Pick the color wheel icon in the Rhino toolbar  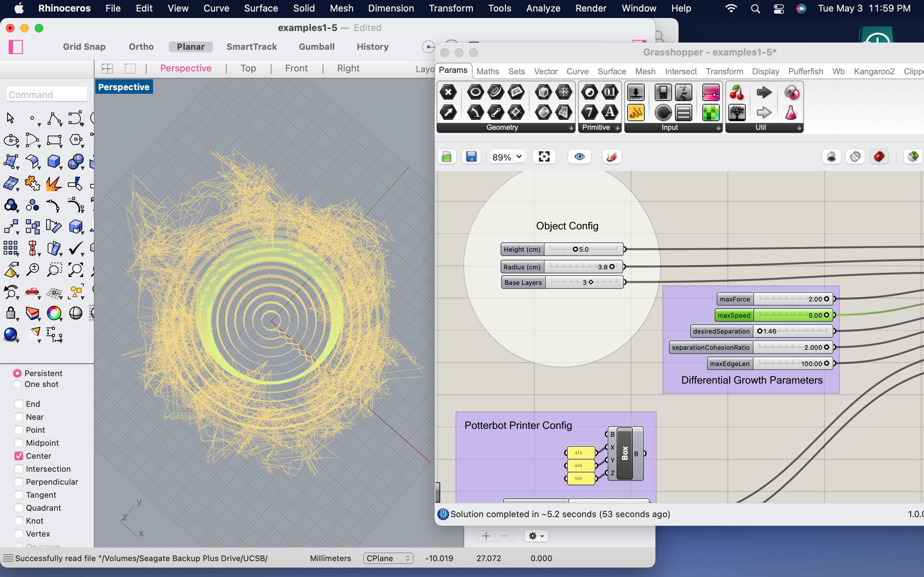pos(54,313)
